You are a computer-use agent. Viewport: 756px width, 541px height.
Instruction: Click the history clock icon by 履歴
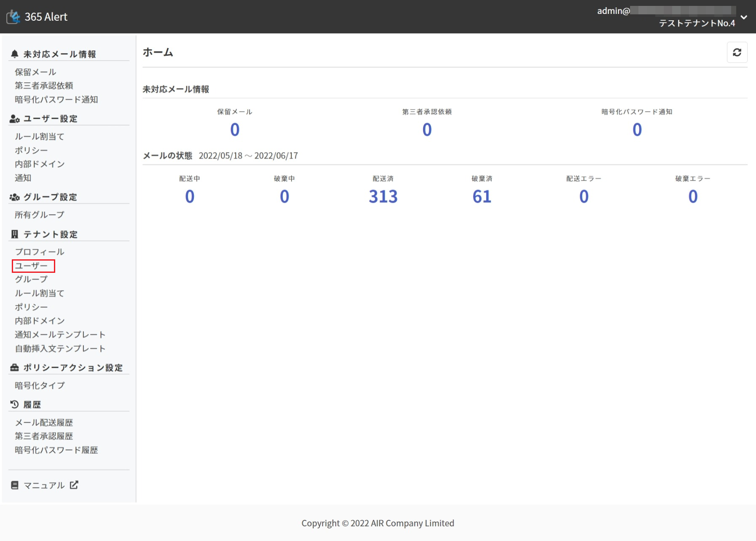(x=15, y=404)
